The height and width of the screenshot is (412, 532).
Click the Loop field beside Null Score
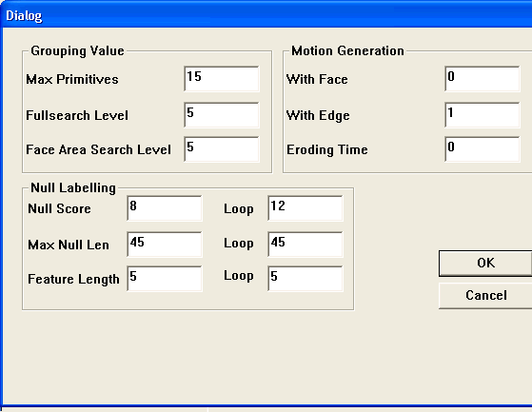click(305, 208)
